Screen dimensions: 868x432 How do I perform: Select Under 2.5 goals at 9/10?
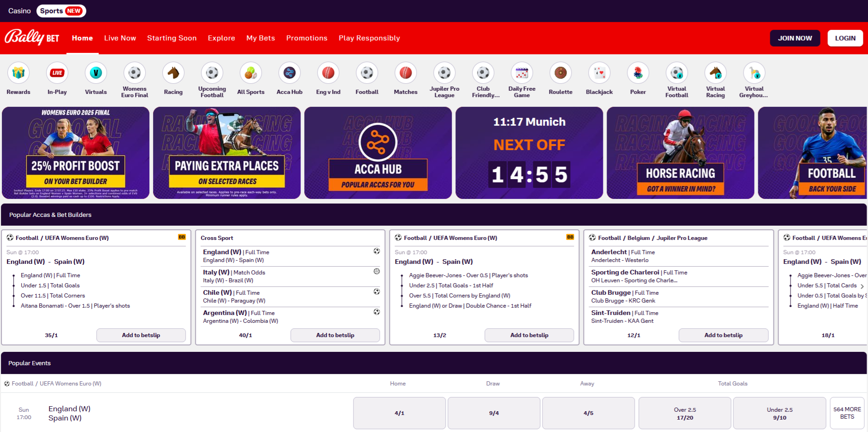pyautogui.click(x=779, y=413)
